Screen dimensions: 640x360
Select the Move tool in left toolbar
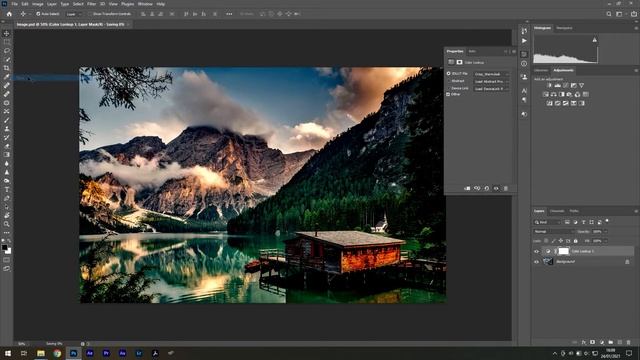[x=7, y=33]
